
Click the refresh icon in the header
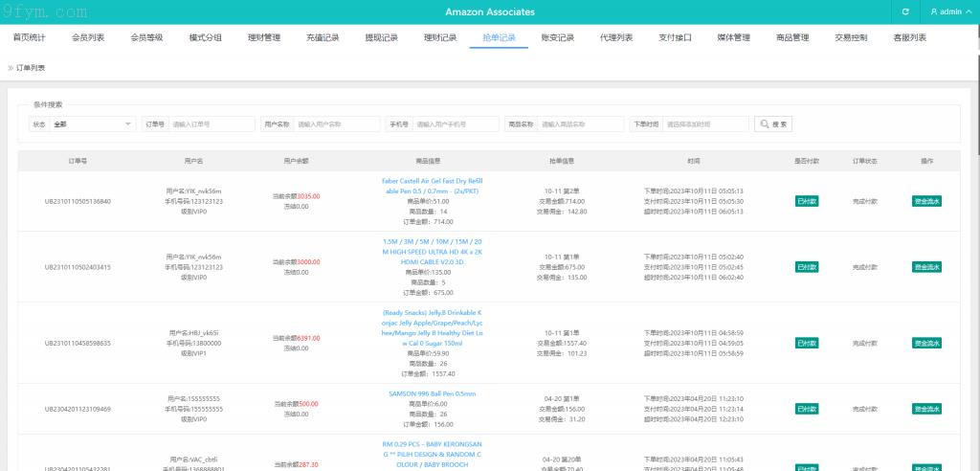coord(904,11)
